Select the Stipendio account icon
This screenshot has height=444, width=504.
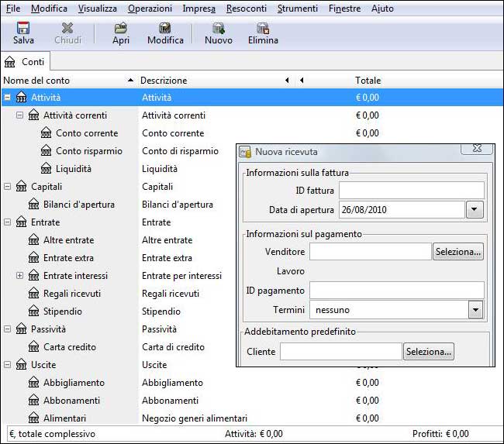coord(34,311)
